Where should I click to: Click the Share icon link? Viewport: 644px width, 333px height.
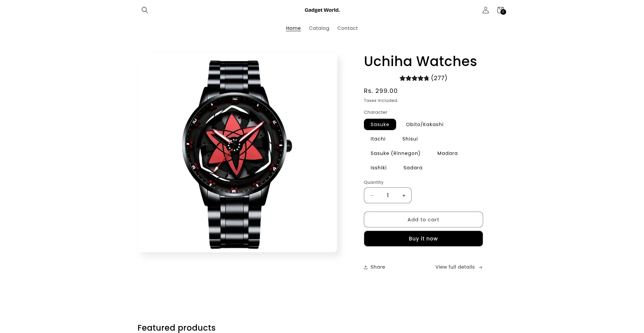(x=374, y=267)
